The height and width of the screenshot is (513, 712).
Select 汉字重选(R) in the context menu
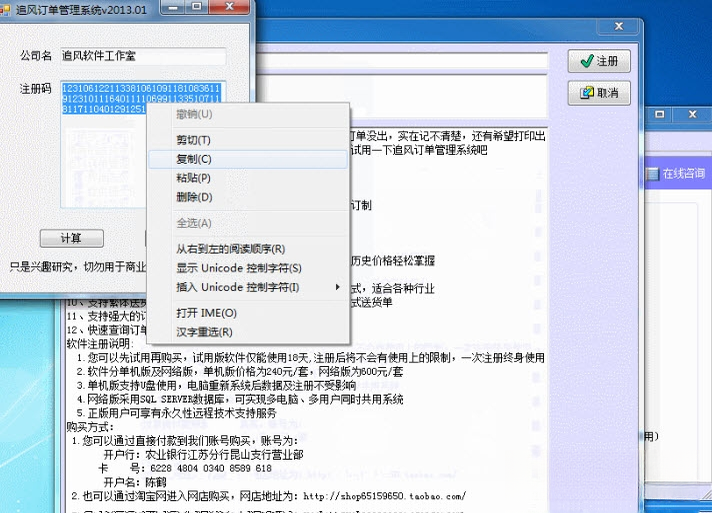coord(248,332)
